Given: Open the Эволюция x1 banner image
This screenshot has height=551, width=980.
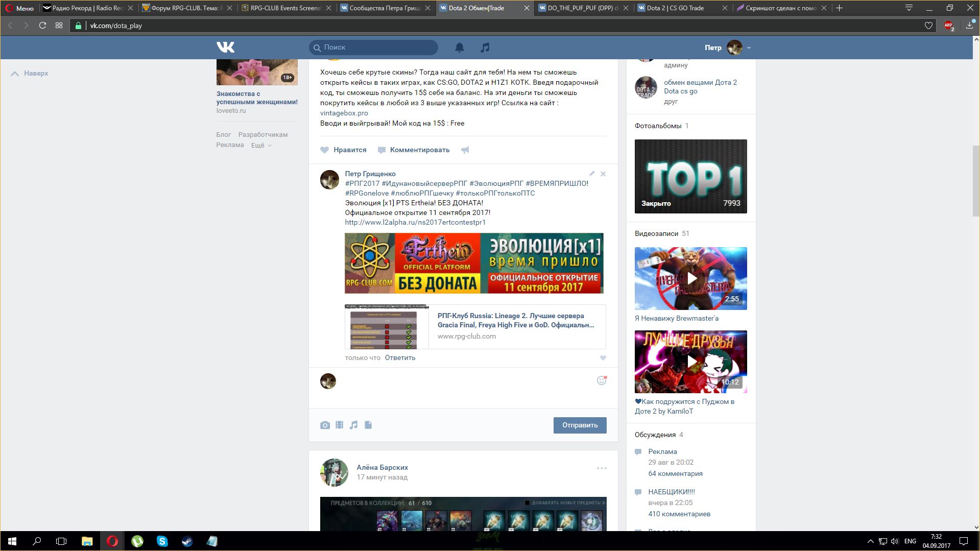Looking at the screenshot, I should coord(474,263).
